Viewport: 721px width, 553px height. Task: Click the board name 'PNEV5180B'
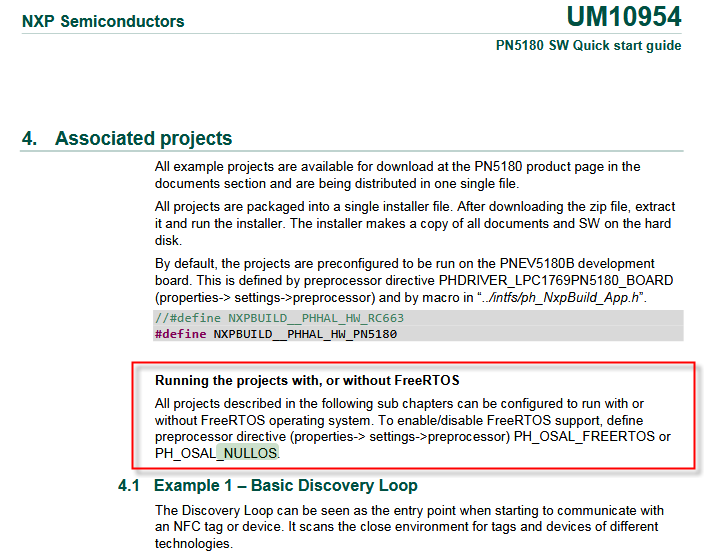point(537,264)
